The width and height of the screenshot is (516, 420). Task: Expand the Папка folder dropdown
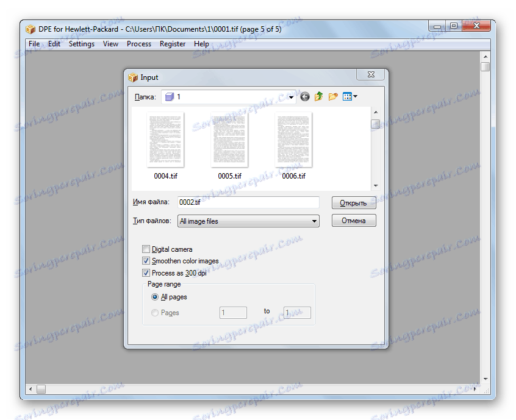(x=291, y=97)
